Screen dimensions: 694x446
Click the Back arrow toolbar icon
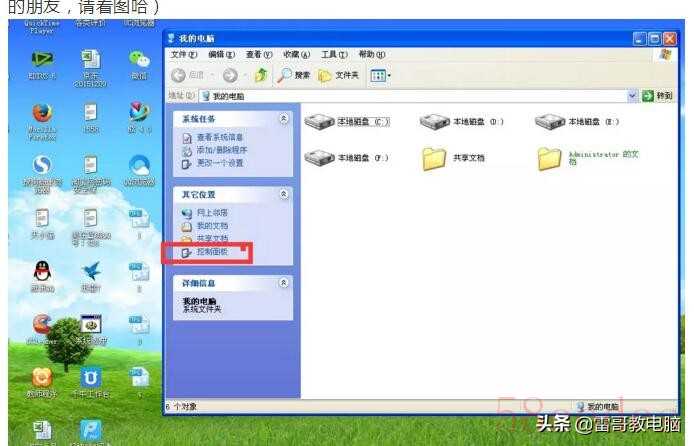(178, 76)
